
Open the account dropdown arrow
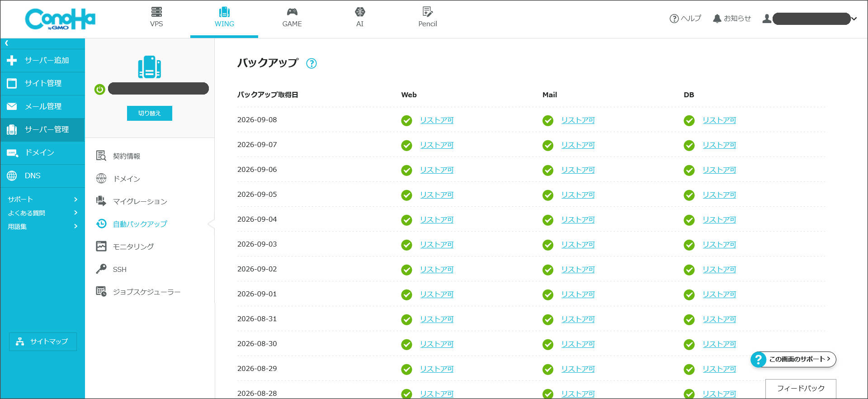[854, 19]
